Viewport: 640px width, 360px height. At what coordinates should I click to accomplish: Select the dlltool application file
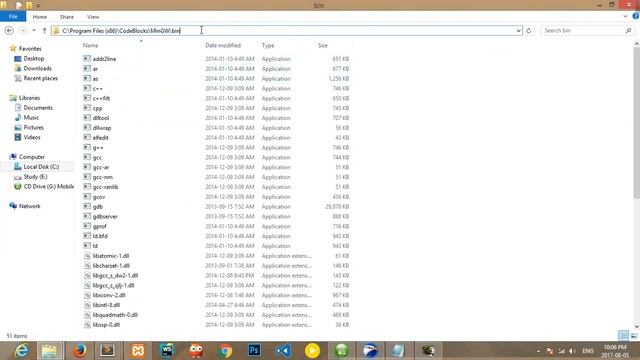tap(101, 118)
